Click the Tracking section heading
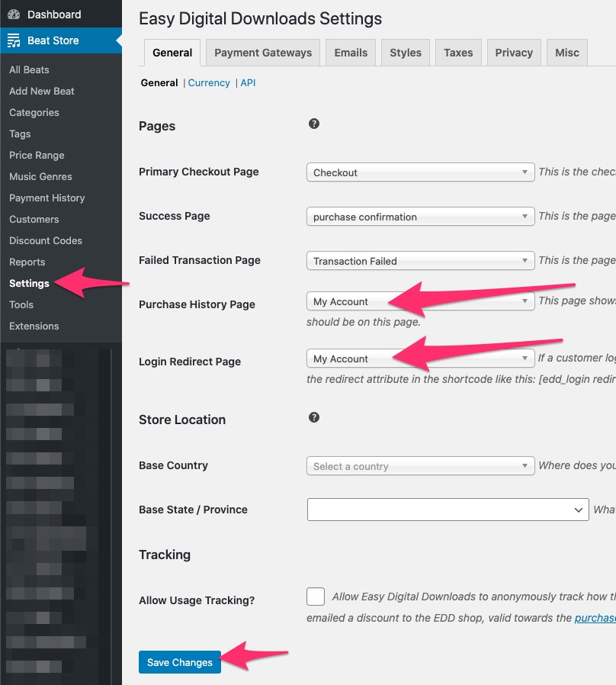This screenshot has width=616, height=685. pos(165,555)
